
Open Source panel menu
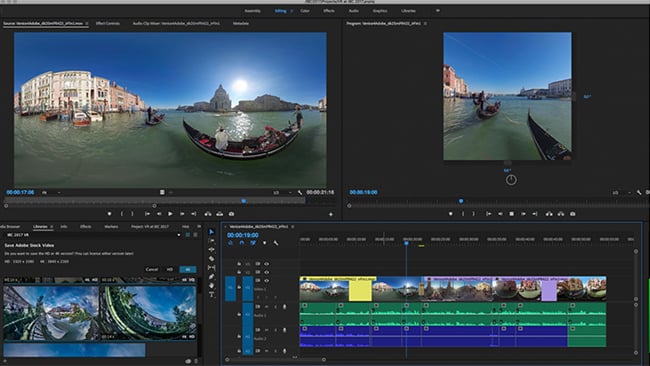click(87, 24)
